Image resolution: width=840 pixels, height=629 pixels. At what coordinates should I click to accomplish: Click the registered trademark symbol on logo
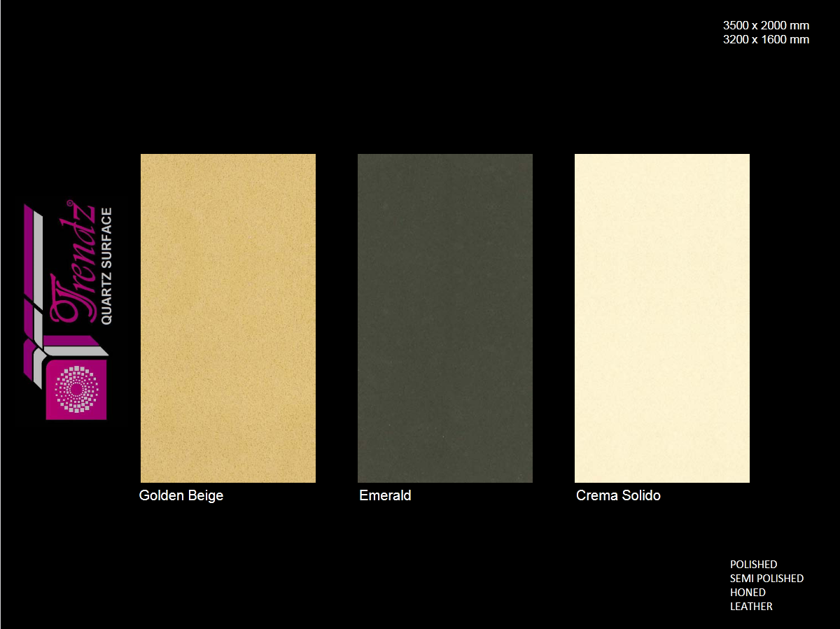(x=70, y=203)
